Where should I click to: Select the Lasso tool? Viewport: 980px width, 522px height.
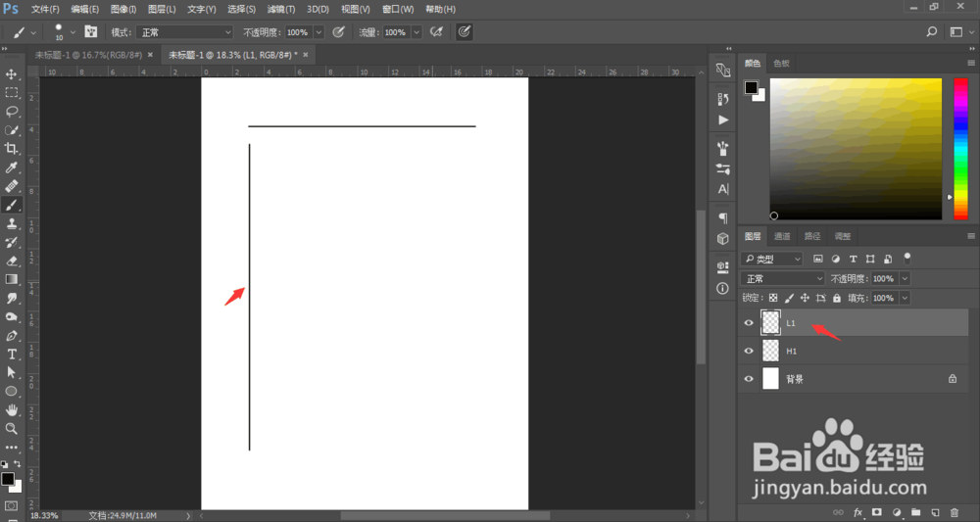coord(11,111)
